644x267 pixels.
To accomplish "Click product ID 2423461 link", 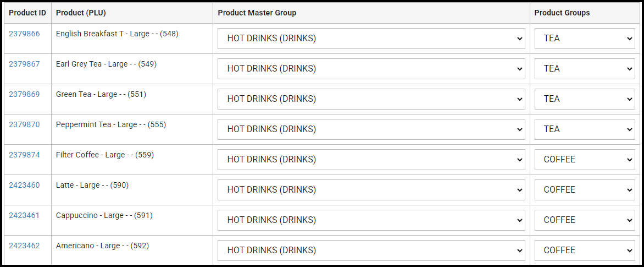I will 24,215.
